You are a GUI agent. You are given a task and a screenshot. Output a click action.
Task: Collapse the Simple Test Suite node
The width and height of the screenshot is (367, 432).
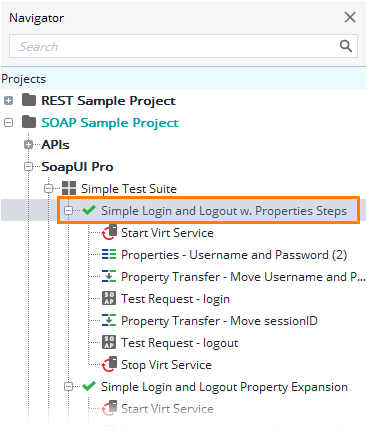(49, 188)
